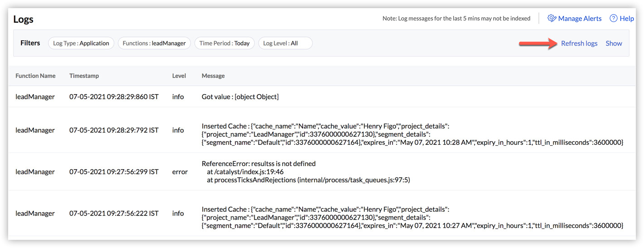Click the error level label in third row
This screenshot has height=248, width=644.
tap(179, 172)
